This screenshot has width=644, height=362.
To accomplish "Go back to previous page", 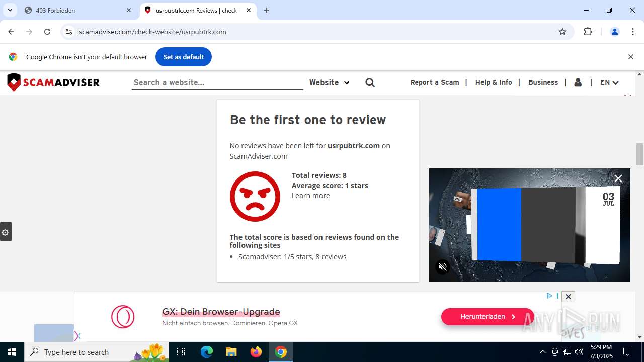I will point(11,32).
